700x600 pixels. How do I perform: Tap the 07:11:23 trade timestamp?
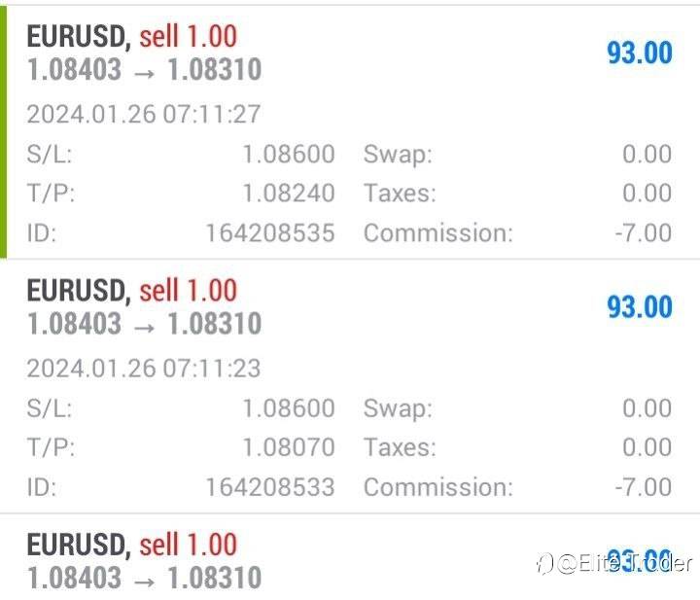[x=143, y=369]
